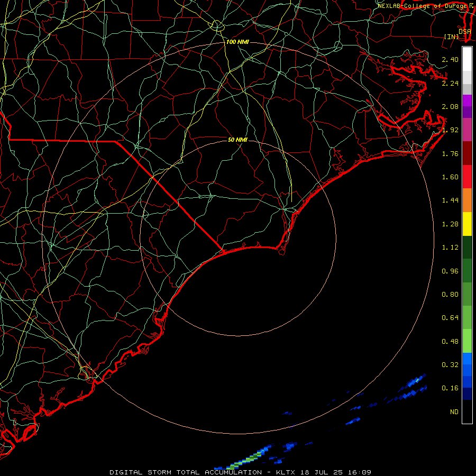Pick the green swatch beside 0.96

coord(467,270)
